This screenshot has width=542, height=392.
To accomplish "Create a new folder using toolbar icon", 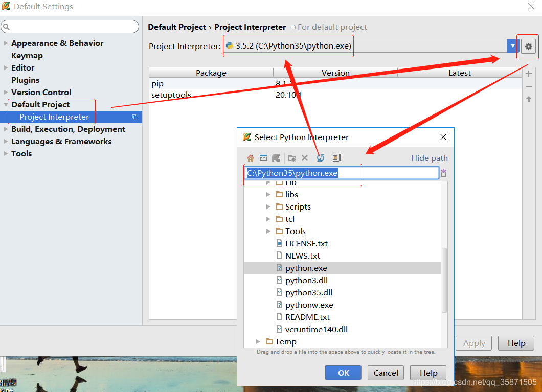I will click(x=291, y=158).
